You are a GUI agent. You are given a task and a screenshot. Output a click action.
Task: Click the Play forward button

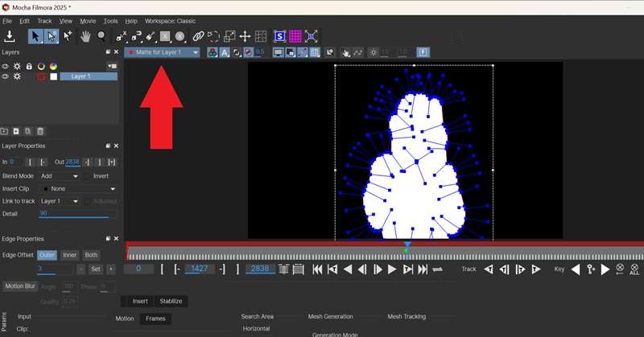pyautogui.click(x=392, y=269)
